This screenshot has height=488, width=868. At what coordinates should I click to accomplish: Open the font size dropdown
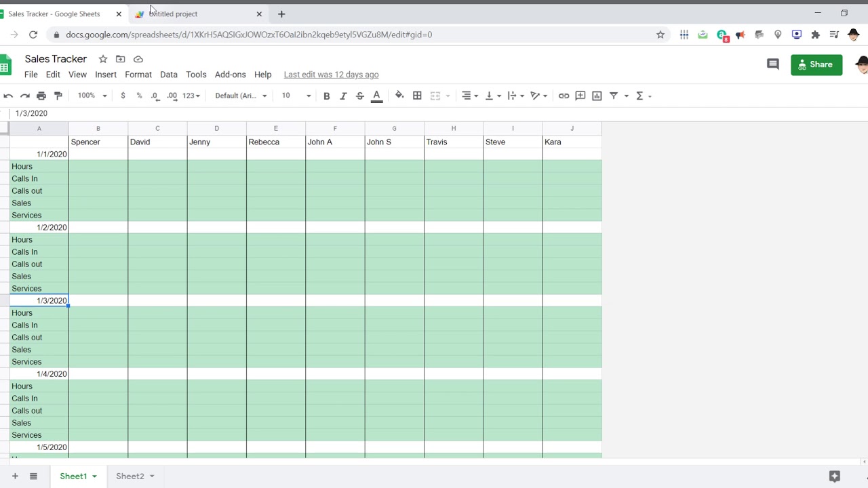(x=296, y=96)
